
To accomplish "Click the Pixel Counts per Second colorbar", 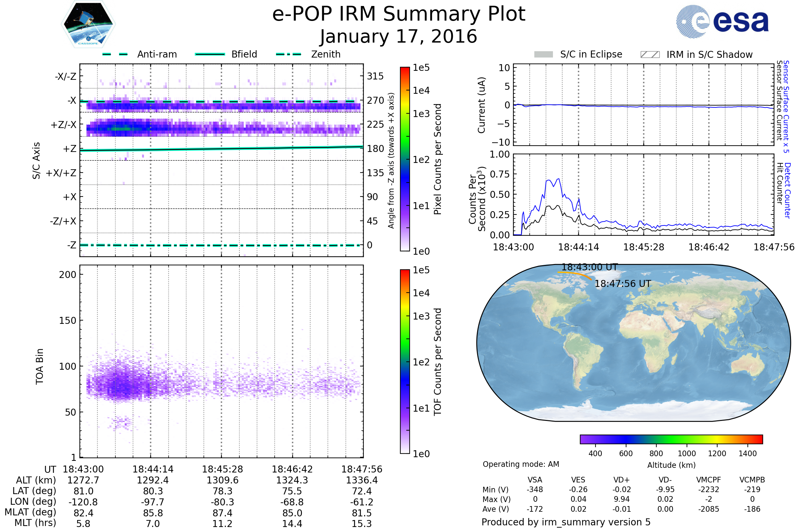I will (405, 159).
